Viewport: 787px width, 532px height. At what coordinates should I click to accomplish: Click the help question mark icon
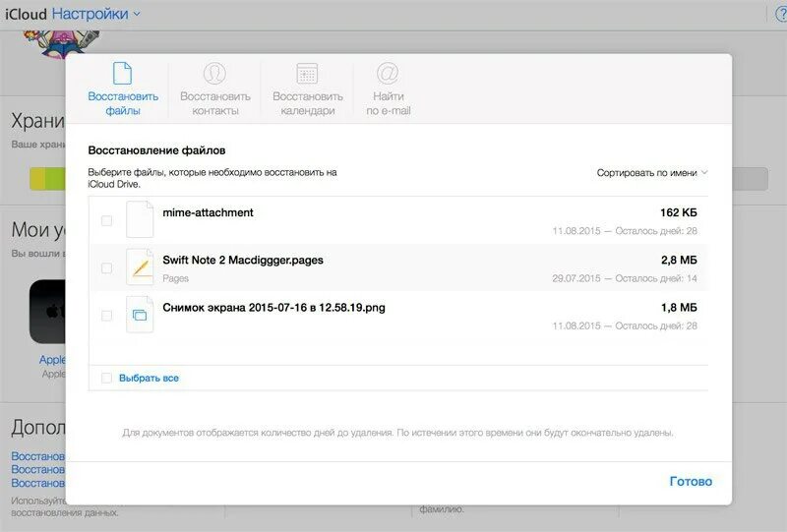coord(781,14)
